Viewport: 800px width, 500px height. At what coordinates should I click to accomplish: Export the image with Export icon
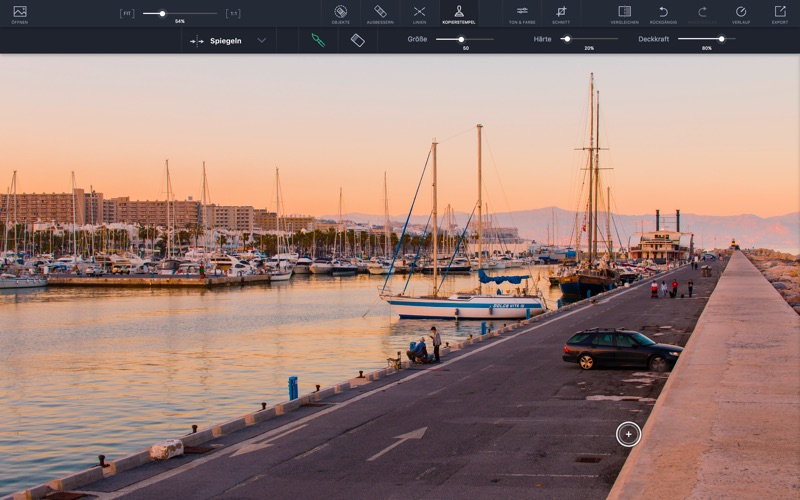(x=780, y=14)
